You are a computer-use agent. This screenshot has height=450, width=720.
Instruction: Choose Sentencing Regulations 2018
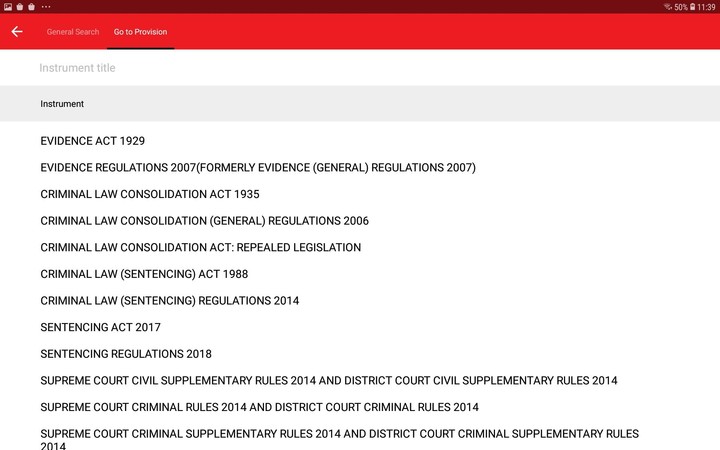pyautogui.click(x=126, y=354)
